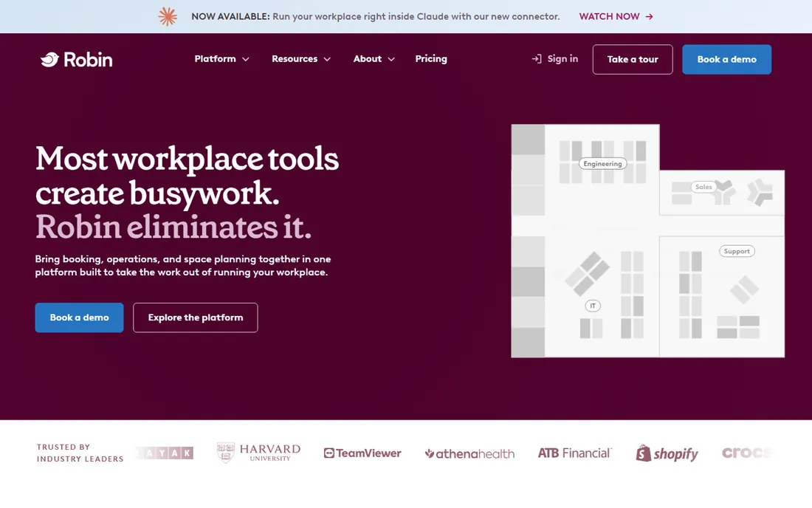This screenshot has height=508, width=812.
Task: Click the Sign in link
Action: click(x=554, y=59)
